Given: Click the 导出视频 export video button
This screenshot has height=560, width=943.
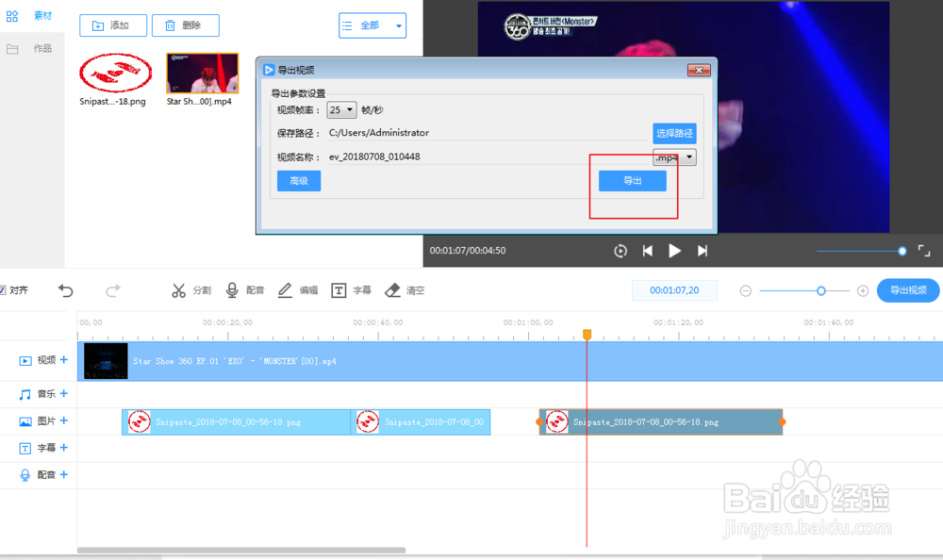Looking at the screenshot, I should pos(908,290).
